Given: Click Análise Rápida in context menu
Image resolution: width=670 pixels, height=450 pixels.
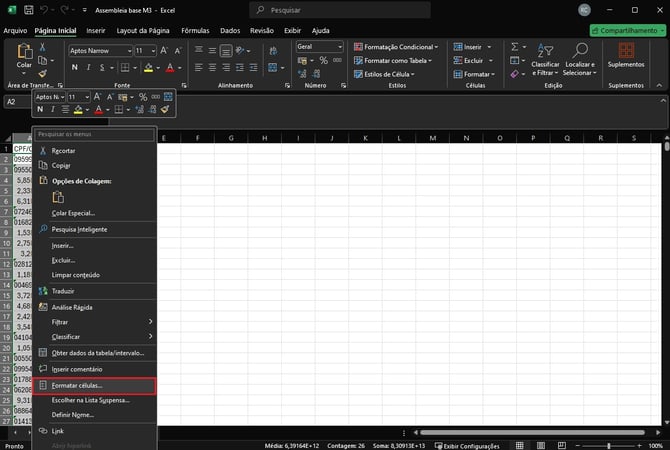Looking at the screenshot, I should [x=72, y=306].
